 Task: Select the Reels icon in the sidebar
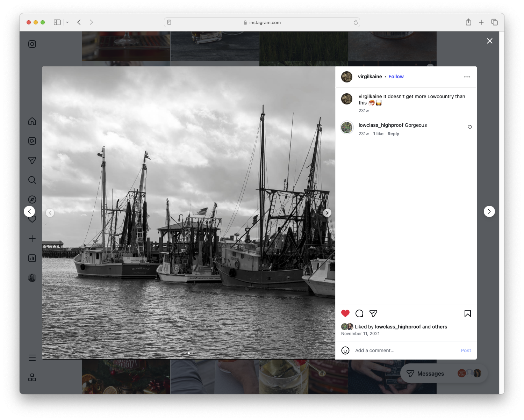pyautogui.click(x=32, y=141)
